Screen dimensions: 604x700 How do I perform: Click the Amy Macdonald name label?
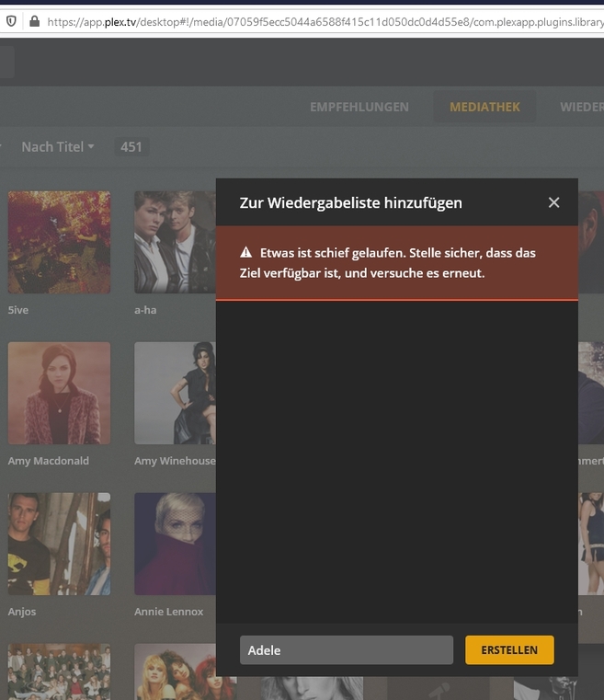pyautogui.click(x=48, y=461)
